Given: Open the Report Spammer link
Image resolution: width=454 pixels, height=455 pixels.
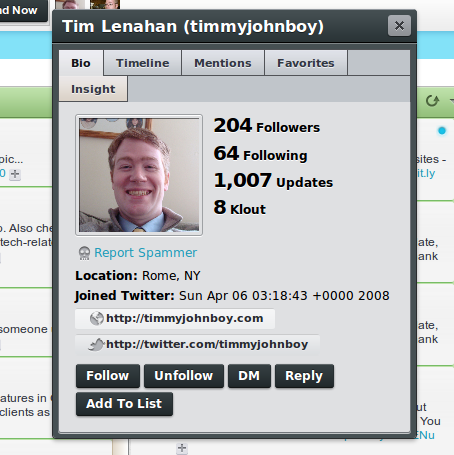Looking at the screenshot, I should click(x=146, y=253).
